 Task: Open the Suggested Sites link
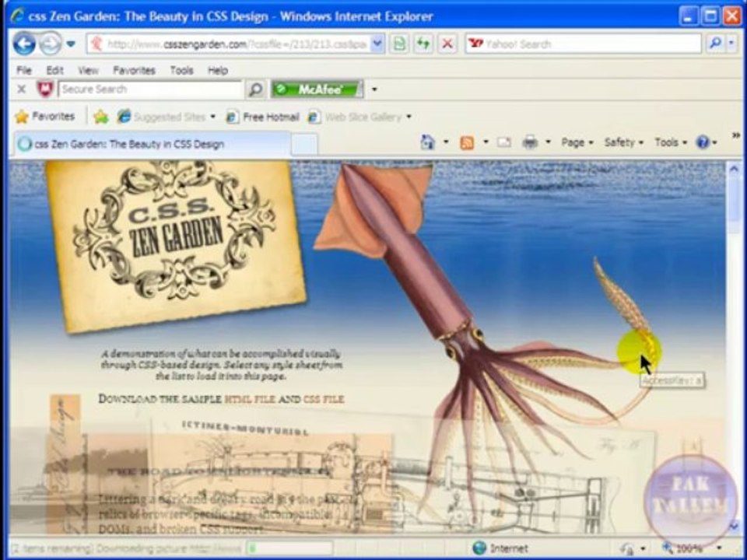tap(162, 117)
